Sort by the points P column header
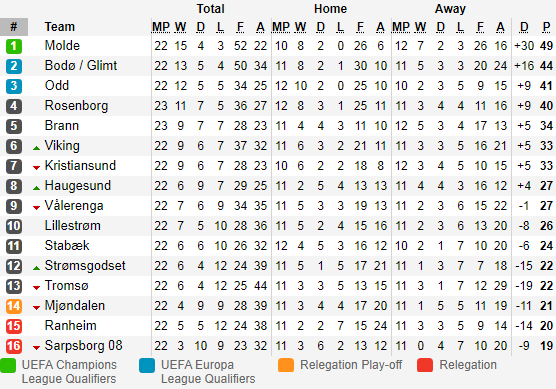This screenshot has width=556, height=389. [x=546, y=27]
